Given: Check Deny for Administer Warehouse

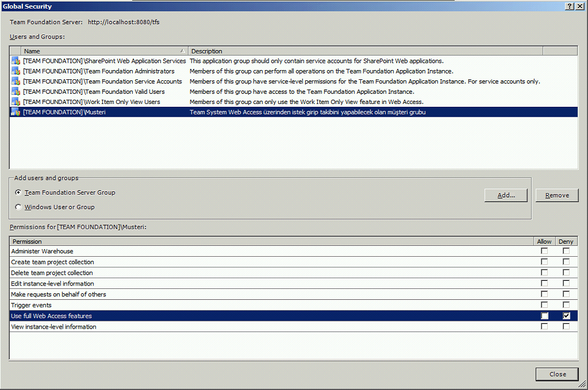Looking at the screenshot, I should pyautogui.click(x=566, y=251).
